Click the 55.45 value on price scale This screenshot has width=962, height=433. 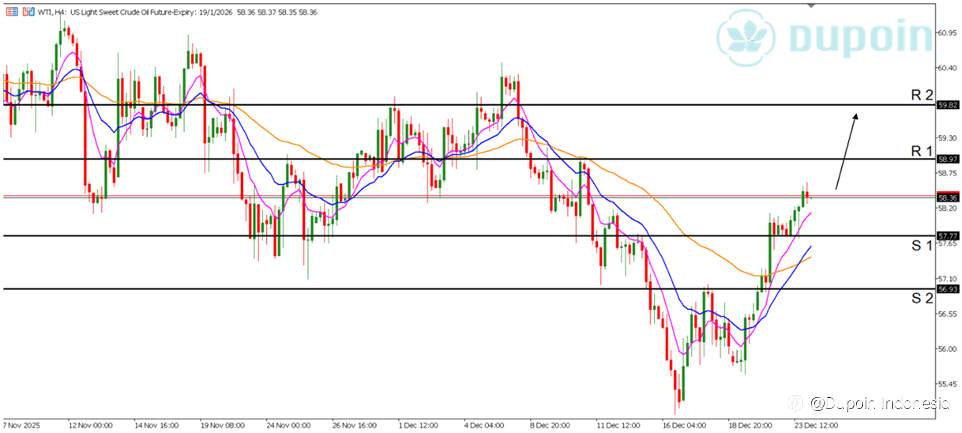tap(946, 385)
